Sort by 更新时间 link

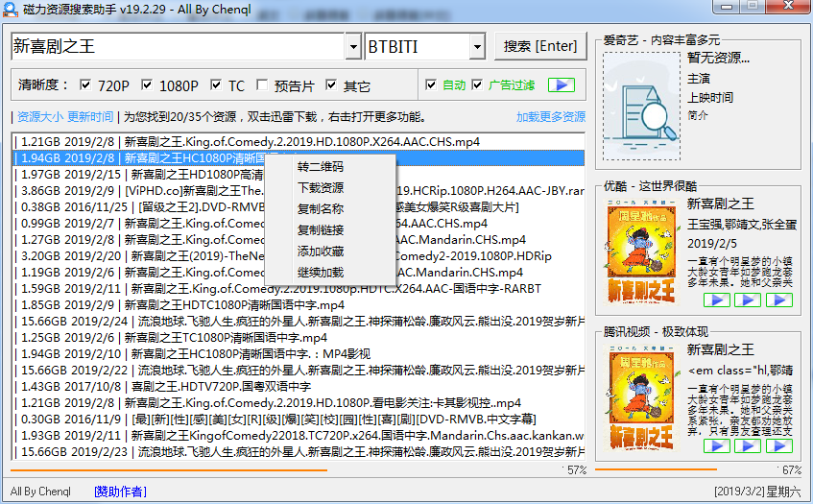(x=90, y=117)
